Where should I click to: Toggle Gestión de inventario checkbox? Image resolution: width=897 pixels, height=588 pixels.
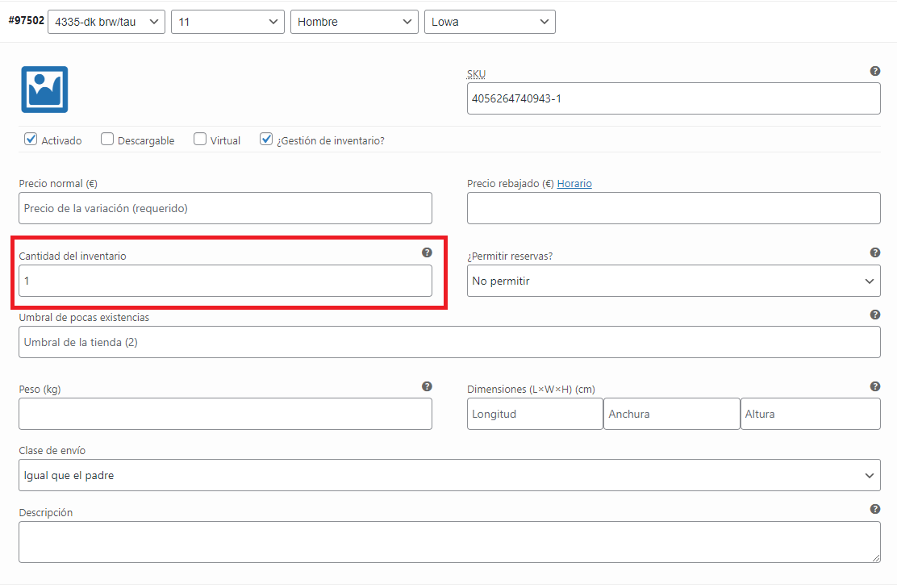pos(266,139)
